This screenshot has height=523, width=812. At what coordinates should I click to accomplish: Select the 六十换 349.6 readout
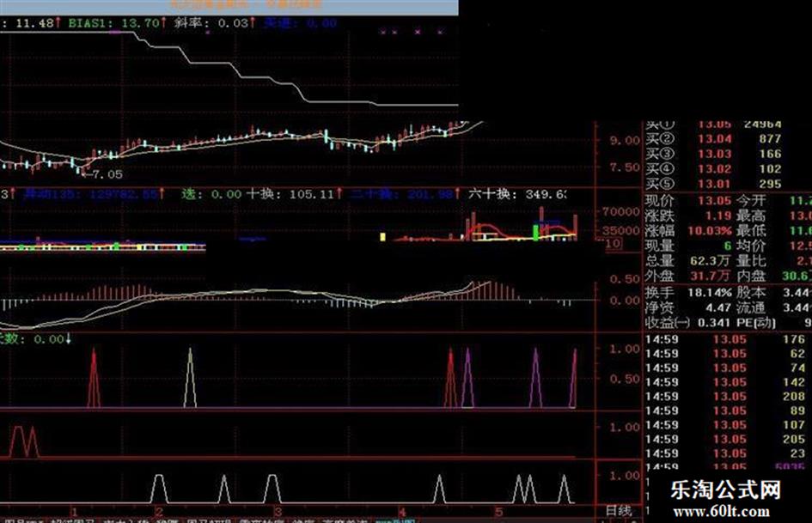pos(516,194)
